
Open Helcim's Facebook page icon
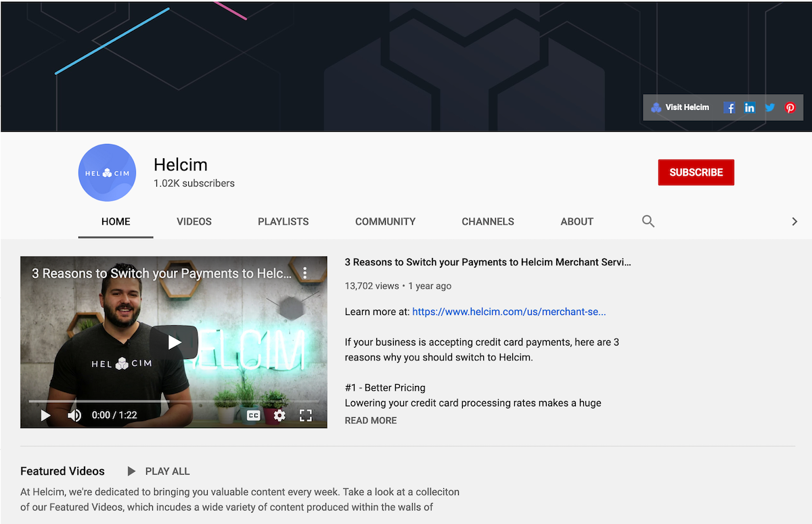[729, 108]
